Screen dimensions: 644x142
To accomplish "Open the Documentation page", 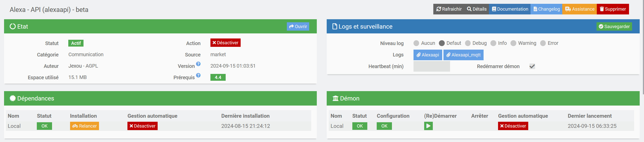I will pos(510,9).
